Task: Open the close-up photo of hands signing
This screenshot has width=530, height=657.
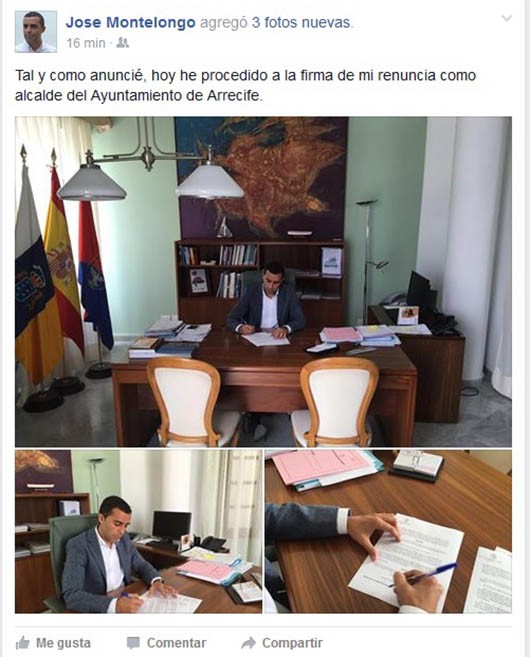Action: (x=388, y=532)
